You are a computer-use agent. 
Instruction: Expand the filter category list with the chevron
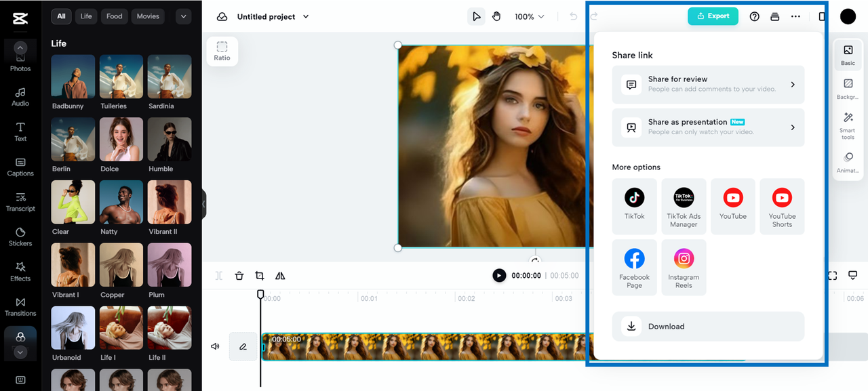pyautogui.click(x=183, y=16)
